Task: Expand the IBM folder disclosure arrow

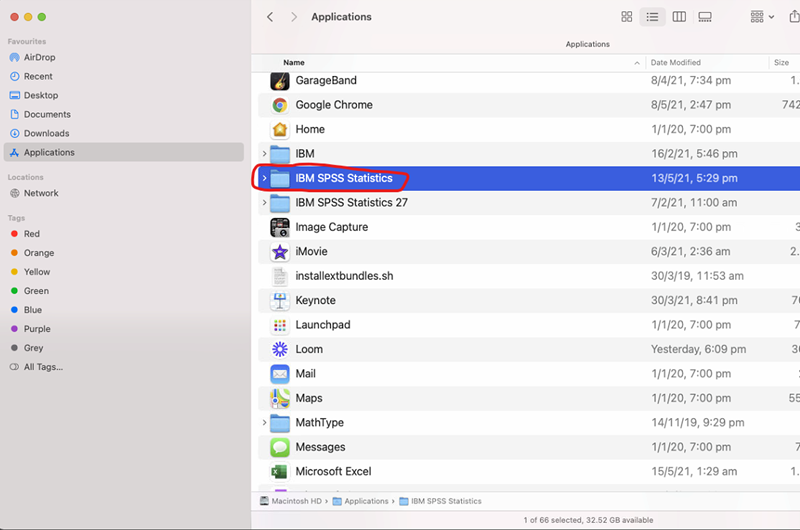Action: click(x=264, y=154)
